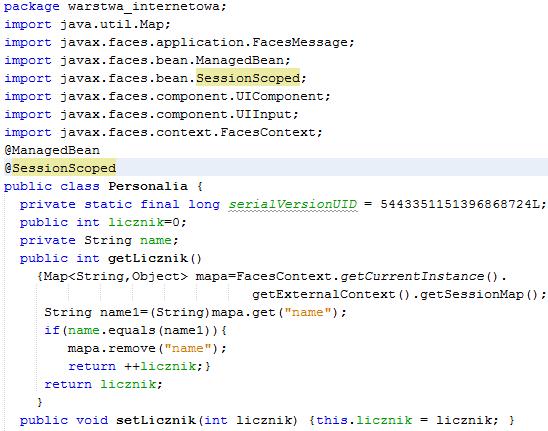The height and width of the screenshot is (431, 548).
Task: Select FacesMessage in the import statement
Action: (300, 42)
